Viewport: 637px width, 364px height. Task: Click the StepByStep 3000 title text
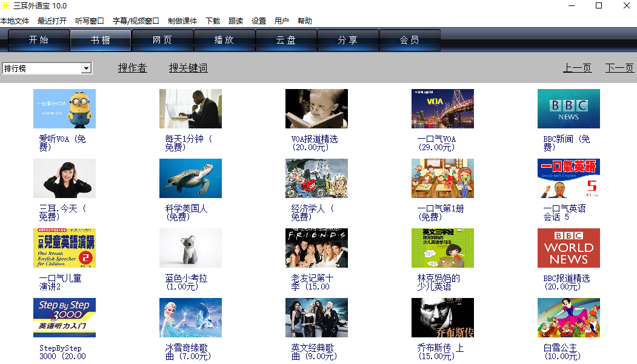(x=62, y=352)
